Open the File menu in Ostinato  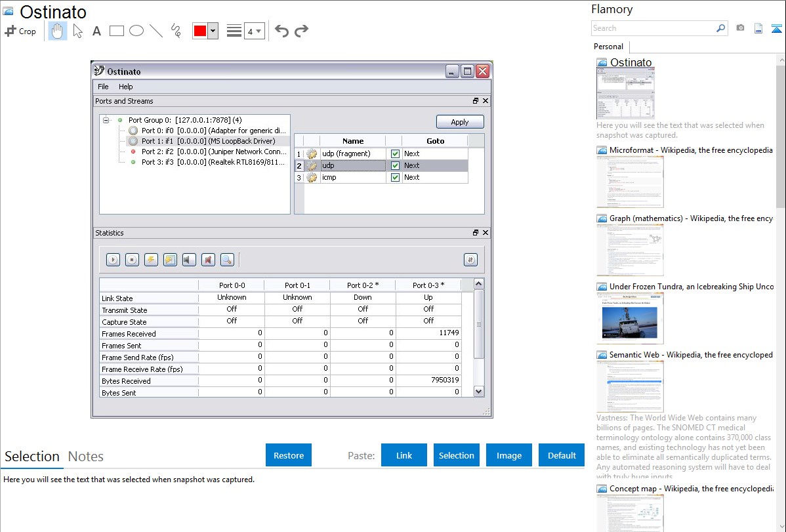(x=103, y=87)
